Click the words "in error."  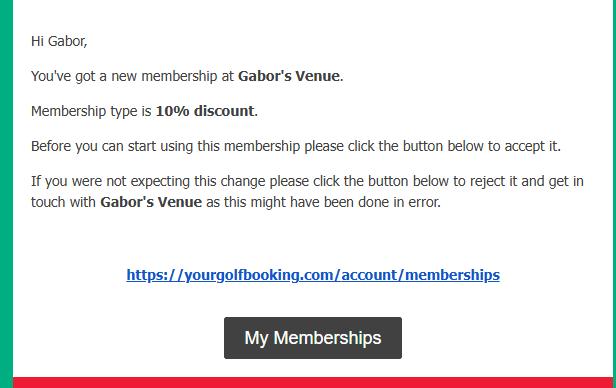[417, 202]
